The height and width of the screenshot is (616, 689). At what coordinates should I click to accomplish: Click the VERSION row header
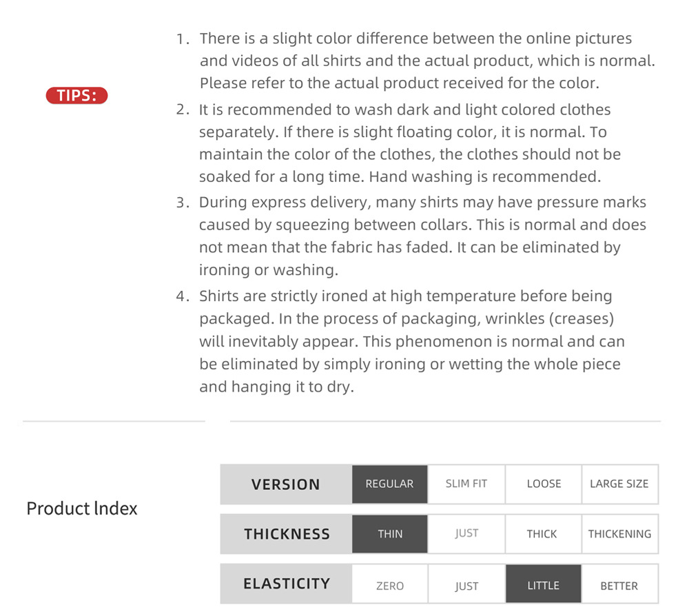coord(286,484)
